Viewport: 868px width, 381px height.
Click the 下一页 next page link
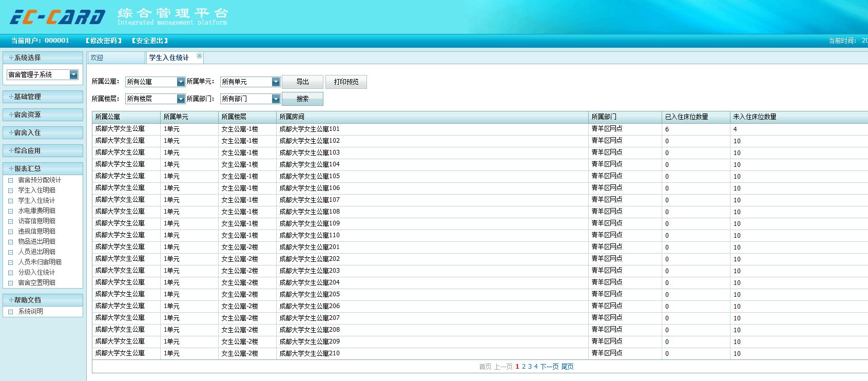point(549,367)
